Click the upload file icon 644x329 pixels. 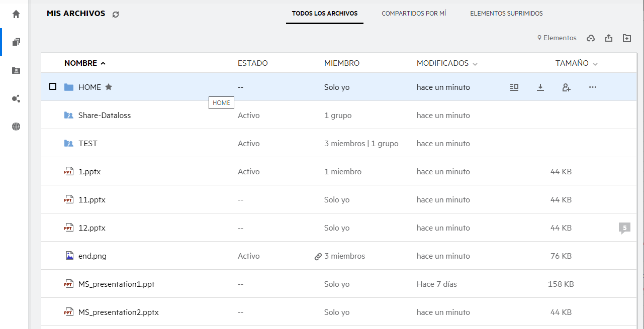pyautogui.click(x=609, y=38)
